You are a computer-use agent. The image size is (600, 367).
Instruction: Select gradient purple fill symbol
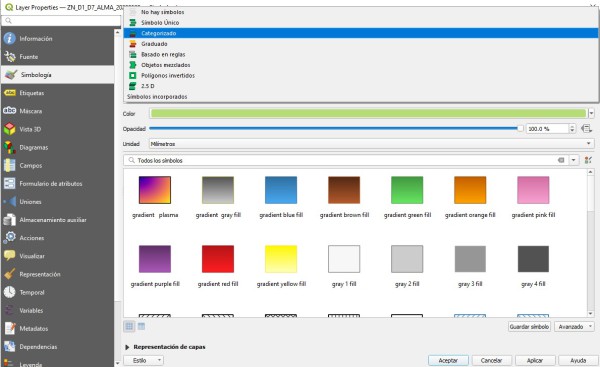pyautogui.click(x=155, y=266)
